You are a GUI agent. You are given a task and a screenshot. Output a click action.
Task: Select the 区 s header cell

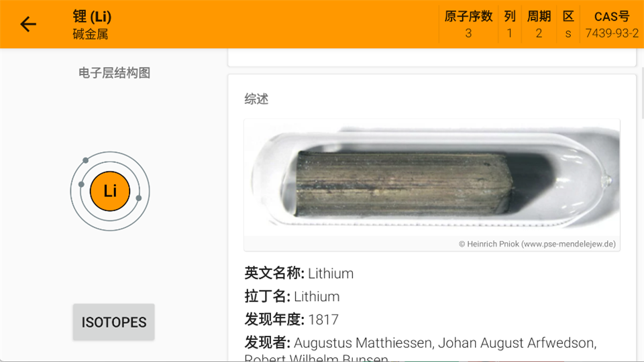point(568,25)
